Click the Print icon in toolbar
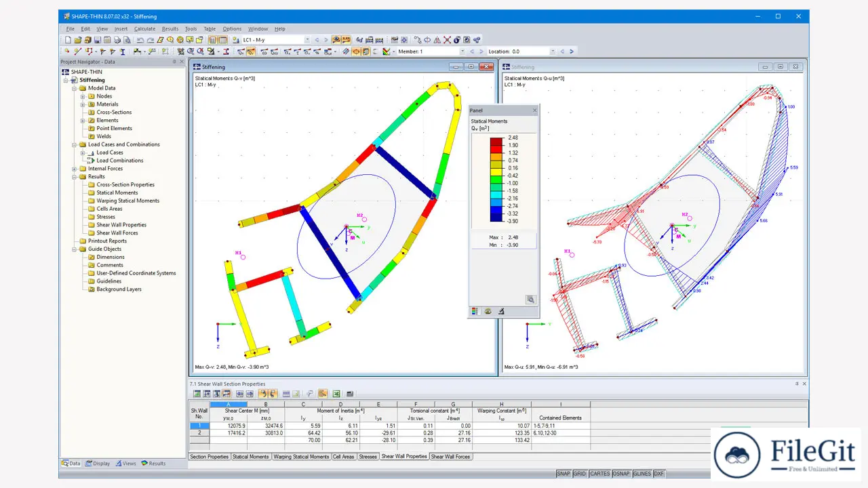 click(117, 40)
